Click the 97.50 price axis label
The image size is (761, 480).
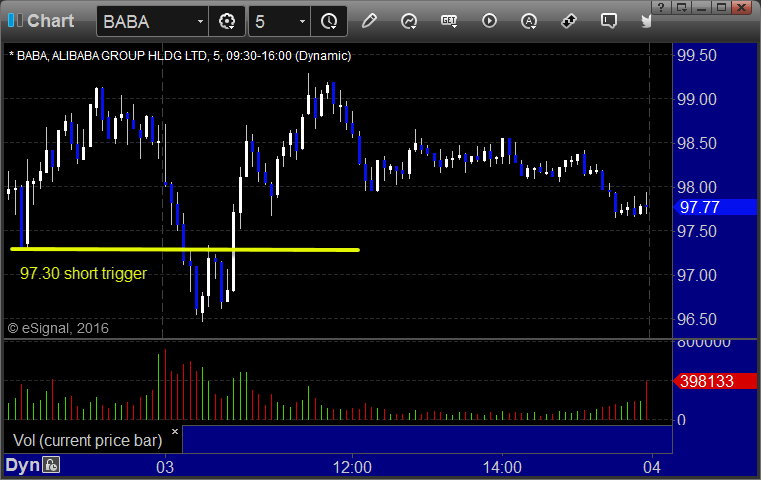(696, 232)
